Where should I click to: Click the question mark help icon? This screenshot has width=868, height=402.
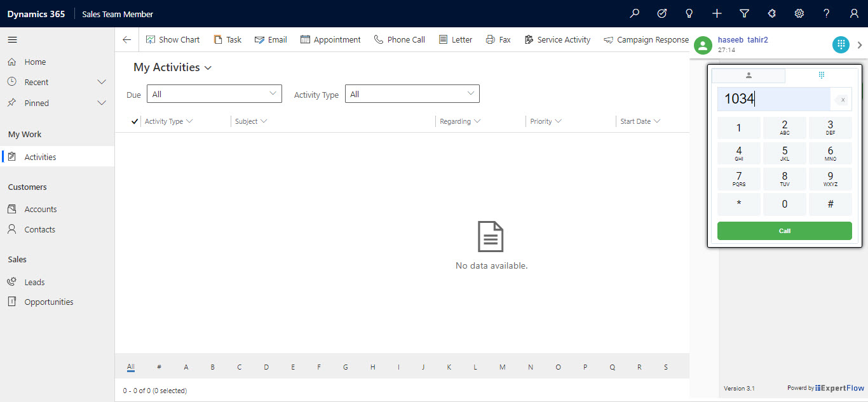pos(826,13)
